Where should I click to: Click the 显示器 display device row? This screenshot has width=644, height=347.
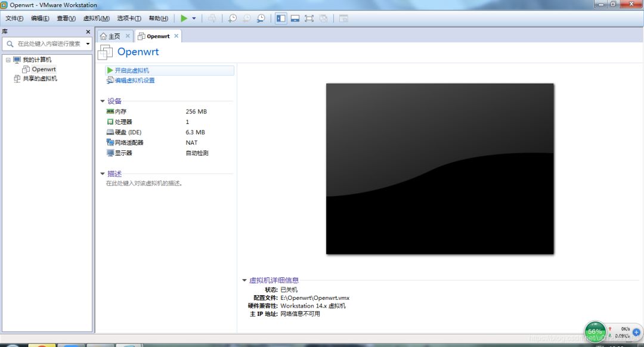(x=169, y=153)
